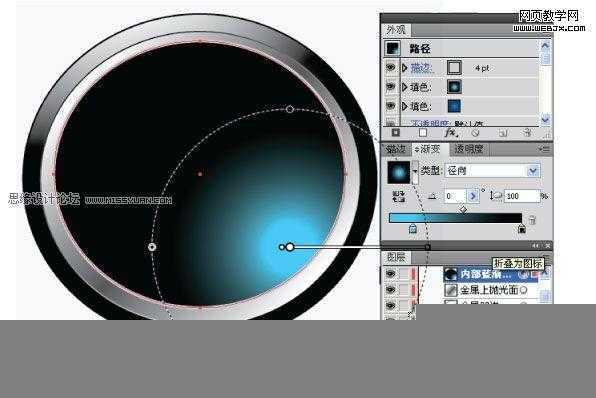Click the gradient fill preview thumbnail
Screen dimensions: 596x398
(x=399, y=172)
